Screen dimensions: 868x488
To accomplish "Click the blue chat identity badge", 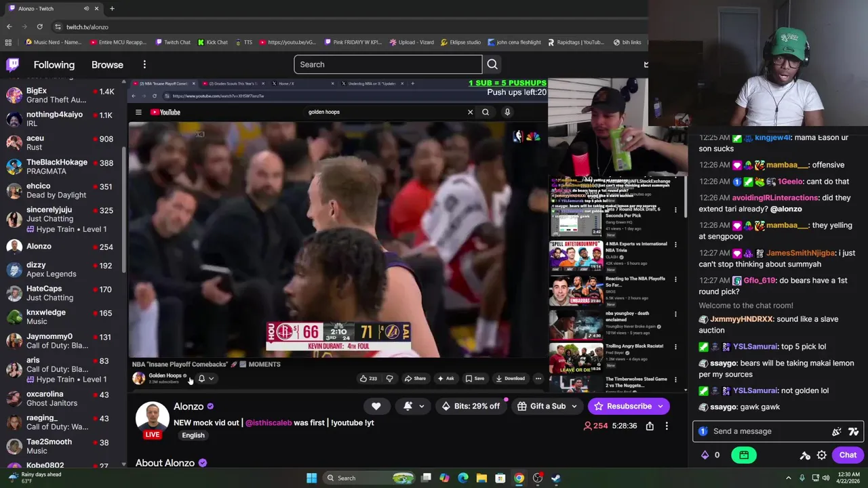I will [x=703, y=431].
